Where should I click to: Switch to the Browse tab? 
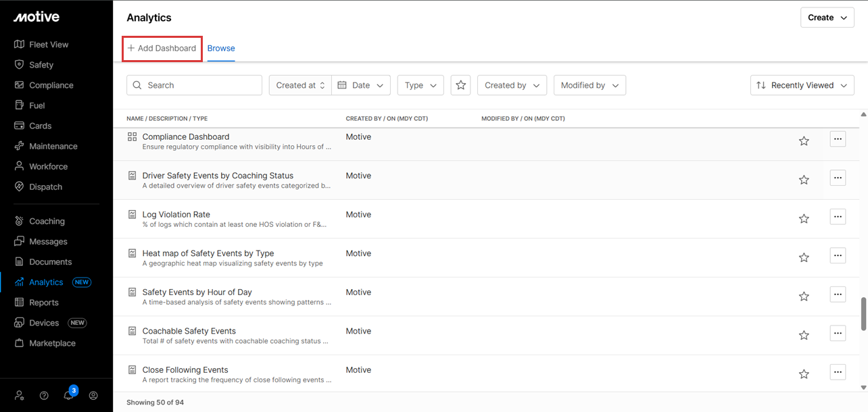coord(221,49)
